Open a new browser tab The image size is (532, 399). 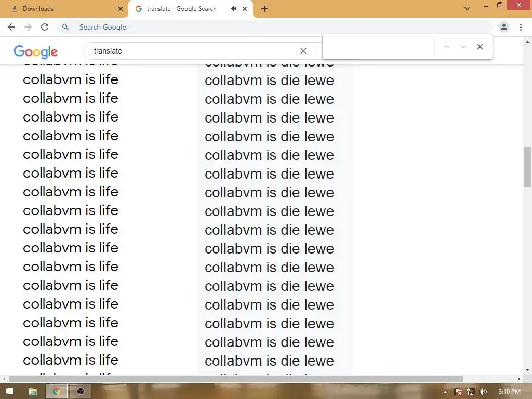pyautogui.click(x=264, y=9)
